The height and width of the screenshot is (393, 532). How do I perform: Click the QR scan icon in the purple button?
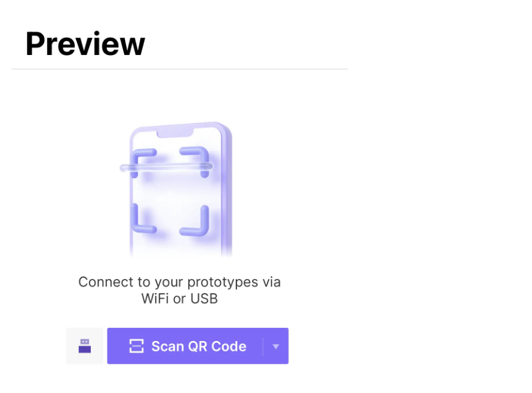coord(137,346)
